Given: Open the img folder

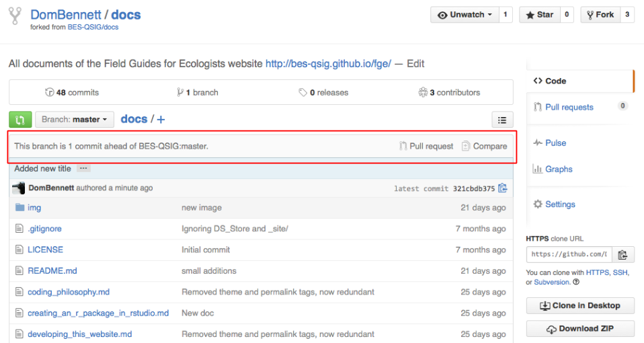Looking at the screenshot, I should (x=34, y=208).
